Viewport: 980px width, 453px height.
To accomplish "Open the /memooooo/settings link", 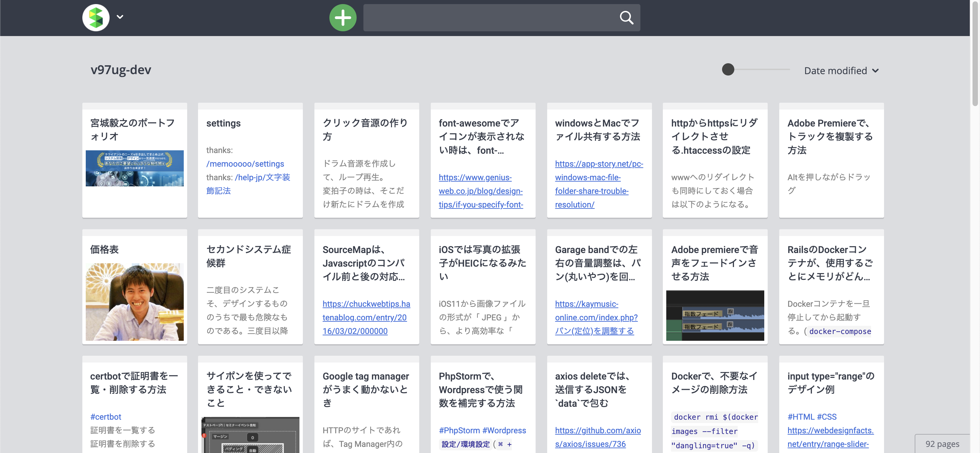I will tap(245, 164).
